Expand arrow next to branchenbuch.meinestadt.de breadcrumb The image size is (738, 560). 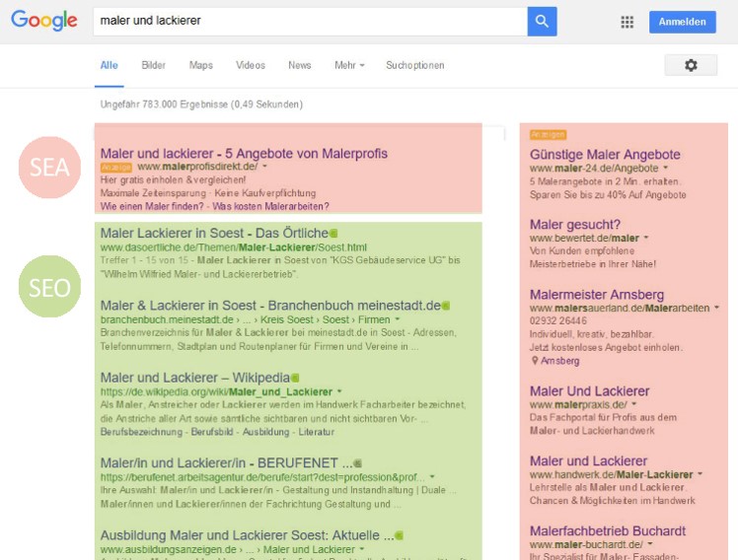point(398,319)
